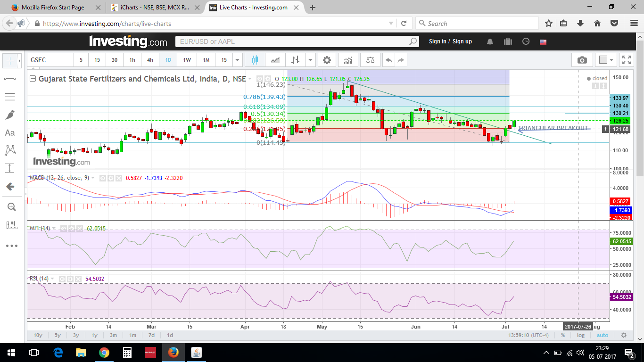Show browser URL history dropdown
The height and width of the screenshot is (362, 644).
coord(391,23)
